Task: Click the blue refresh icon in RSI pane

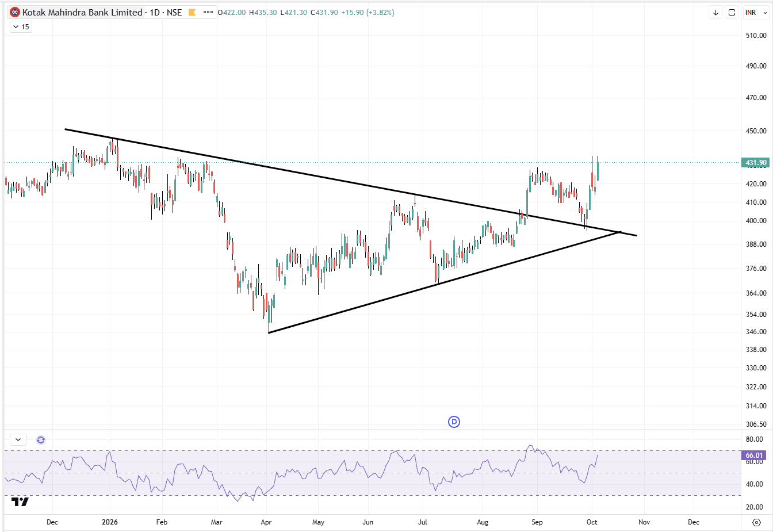Action: tap(41, 440)
